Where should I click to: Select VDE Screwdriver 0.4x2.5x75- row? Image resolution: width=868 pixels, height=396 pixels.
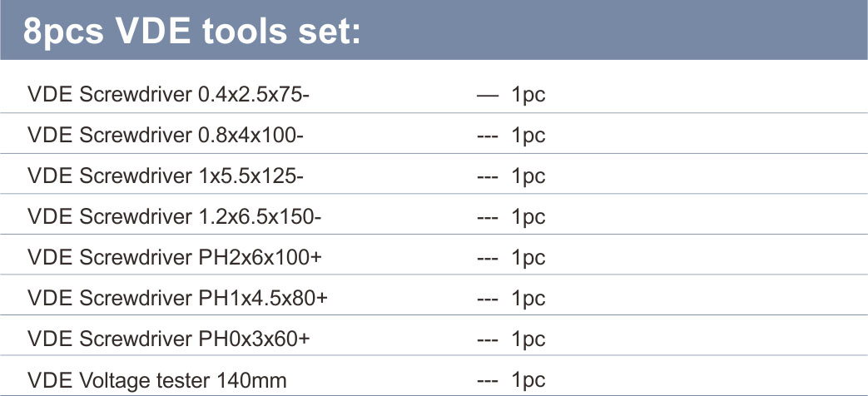[x=434, y=95]
